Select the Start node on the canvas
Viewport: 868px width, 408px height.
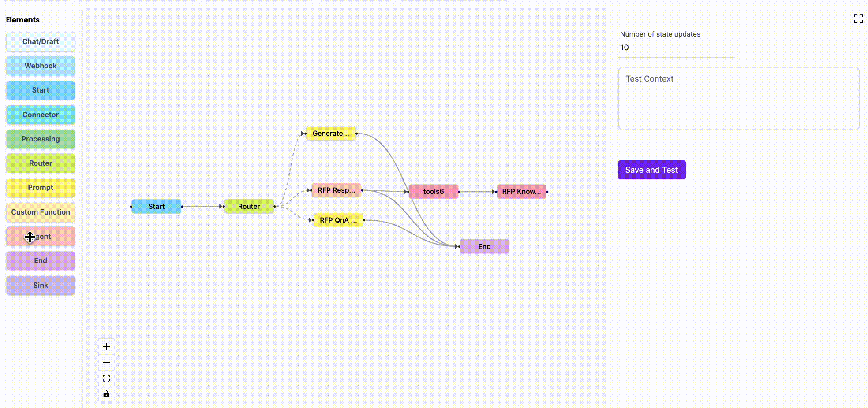[x=156, y=206]
